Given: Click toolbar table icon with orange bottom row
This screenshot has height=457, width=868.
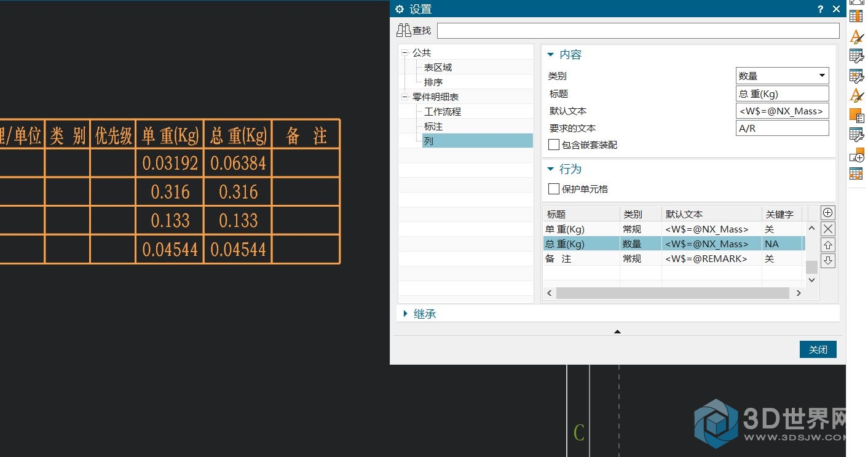Looking at the screenshot, I should pos(856,173).
